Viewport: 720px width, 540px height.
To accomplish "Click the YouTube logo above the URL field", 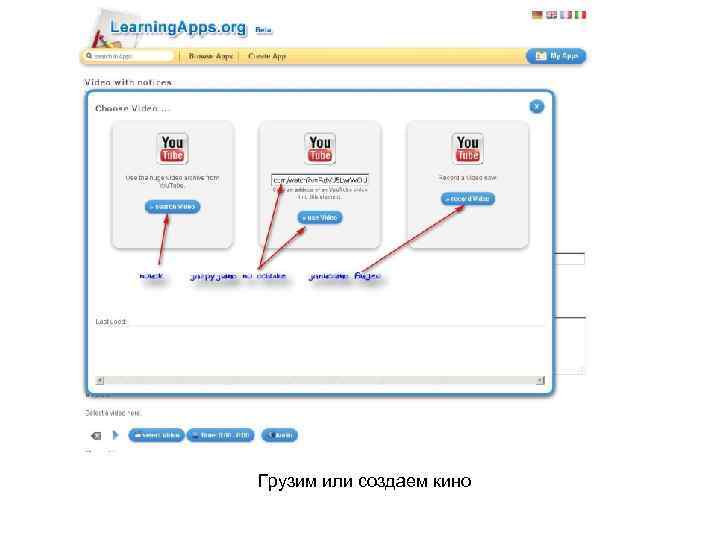I will [x=320, y=148].
